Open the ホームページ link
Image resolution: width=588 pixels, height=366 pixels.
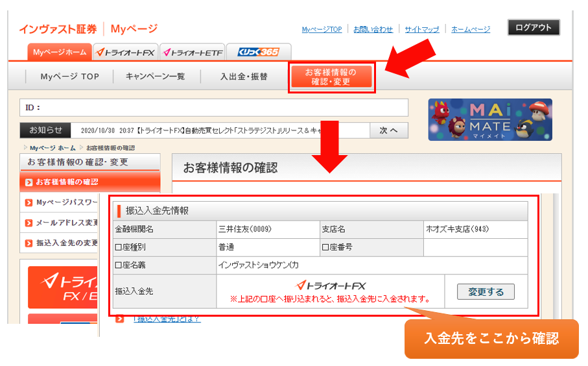(x=471, y=29)
